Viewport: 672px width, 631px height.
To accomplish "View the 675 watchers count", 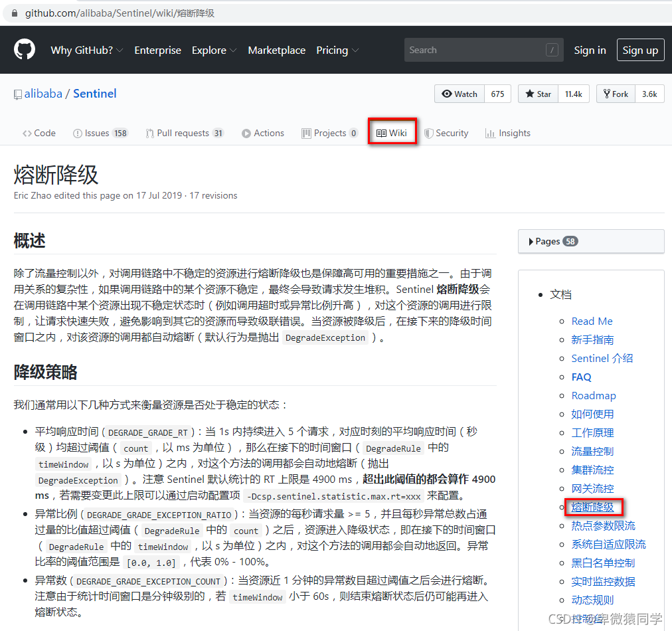I will 497,94.
